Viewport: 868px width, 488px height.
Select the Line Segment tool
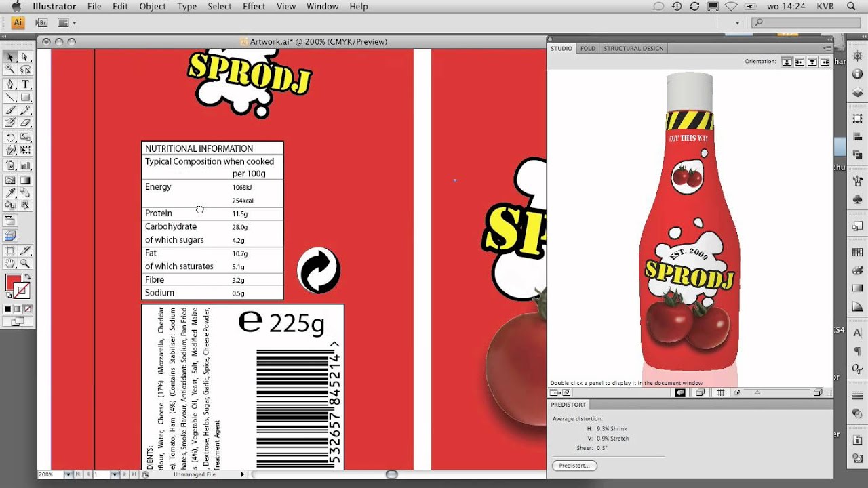click(x=10, y=97)
